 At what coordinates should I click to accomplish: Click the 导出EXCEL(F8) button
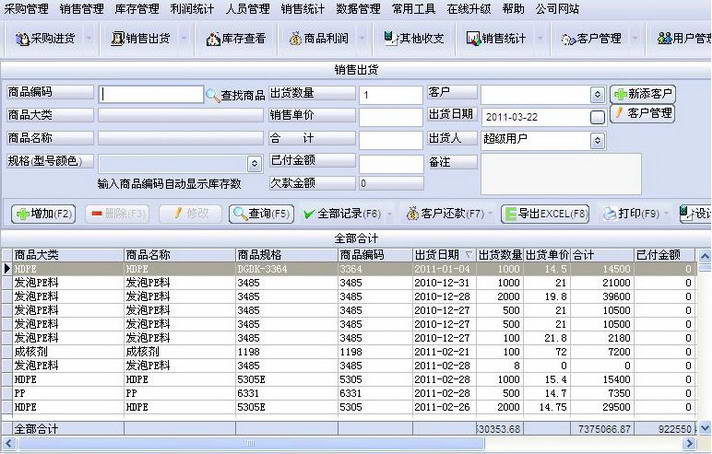(x=545, y=214)
